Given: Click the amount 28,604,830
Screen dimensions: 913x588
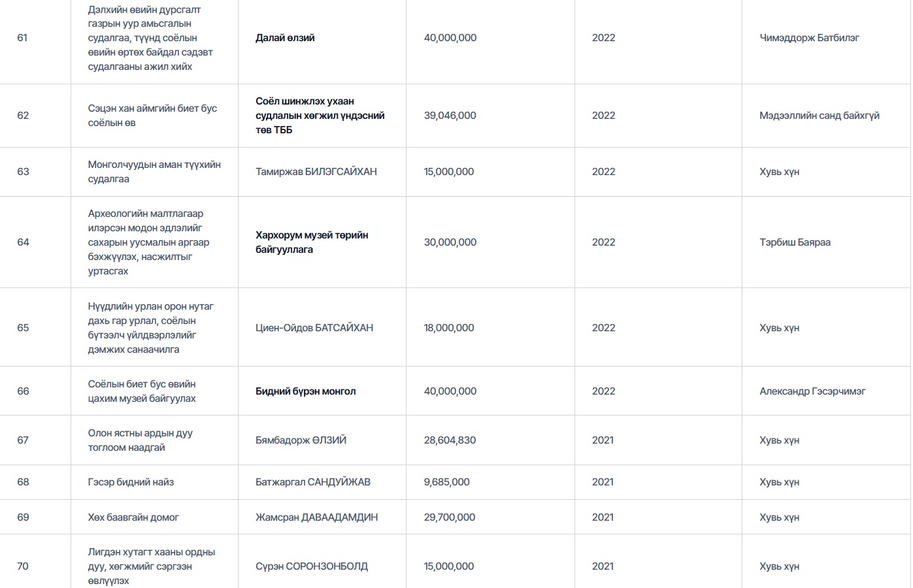Looking at the screenshot, I should [x=450, y=440].
